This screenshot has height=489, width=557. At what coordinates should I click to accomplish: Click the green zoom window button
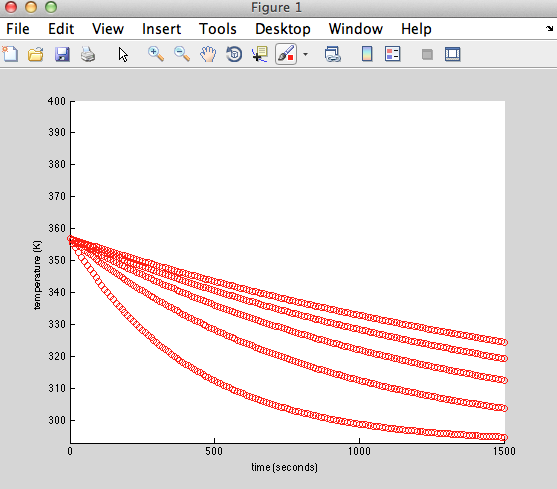tap(51, 7)
